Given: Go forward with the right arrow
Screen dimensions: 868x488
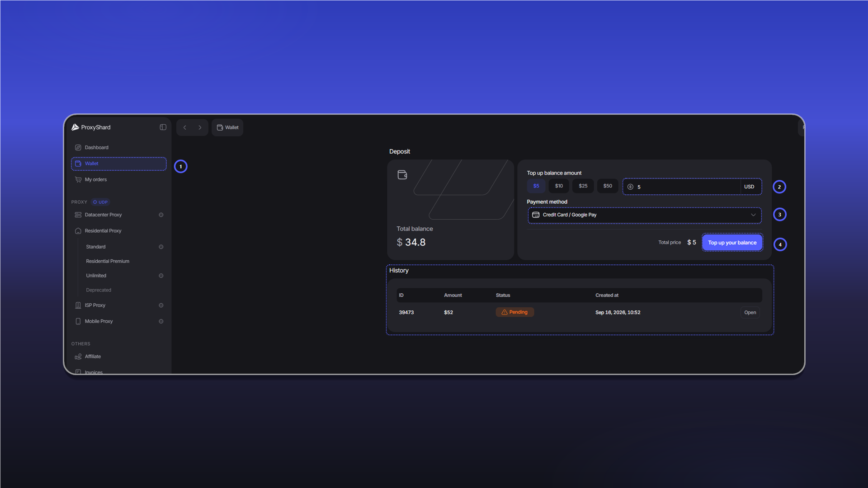Looking at the screenshot, I should tap(200, 127).
